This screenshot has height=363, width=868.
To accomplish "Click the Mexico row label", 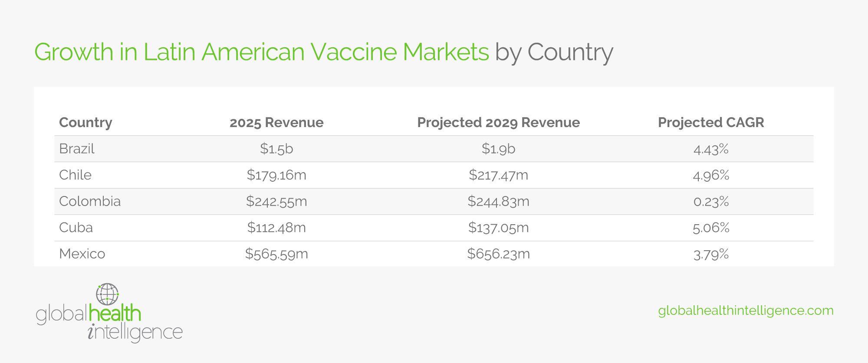I will [x=82, y=254].
